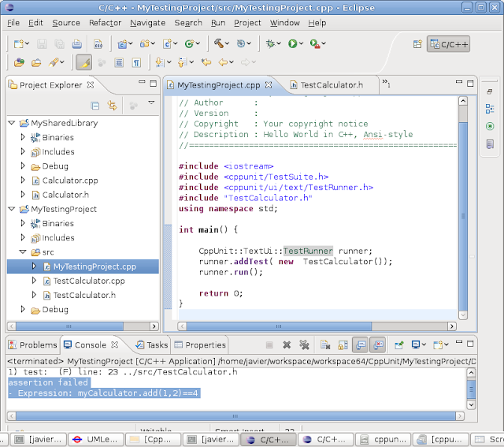
Task: Click the Make Targets icon in right sidebar
Action: (x=490, y=126)
